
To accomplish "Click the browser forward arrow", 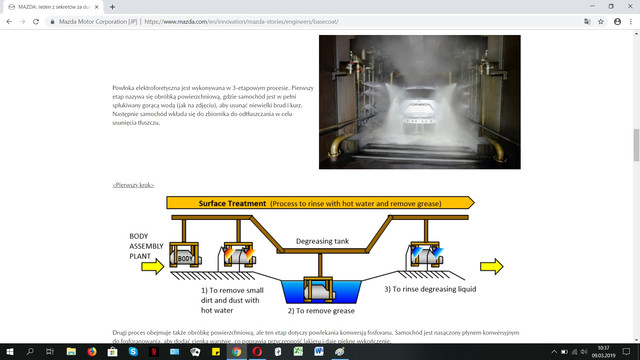I will click(x=22, y=22).
